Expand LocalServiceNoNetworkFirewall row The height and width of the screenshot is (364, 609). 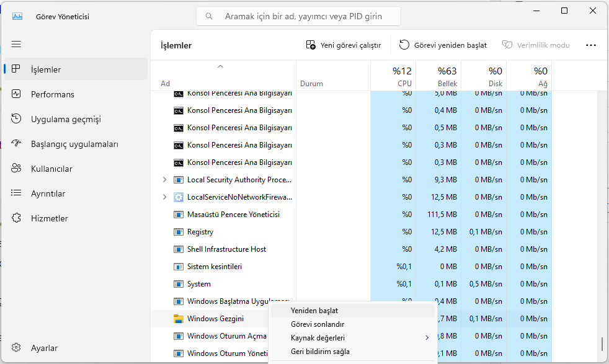click(164, 197)
